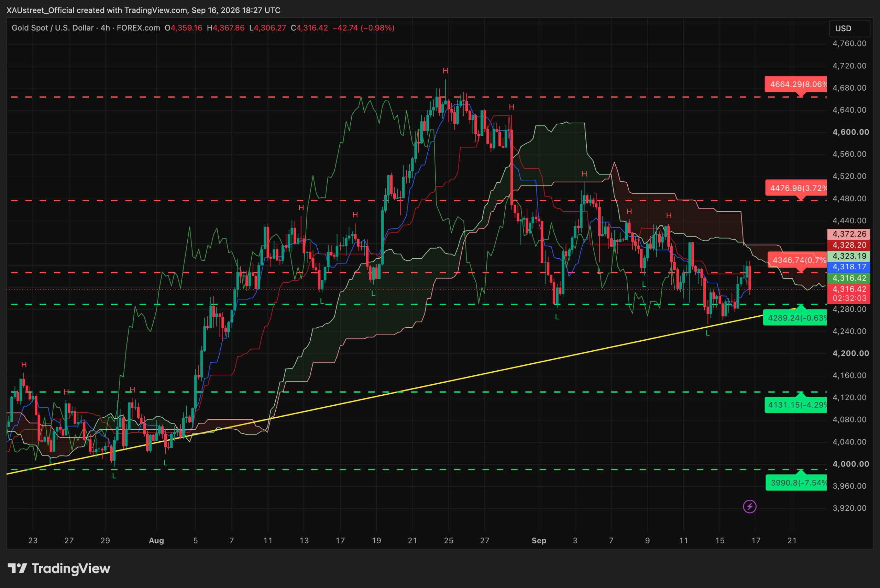Click the purple lightning bolt icon

749,507
